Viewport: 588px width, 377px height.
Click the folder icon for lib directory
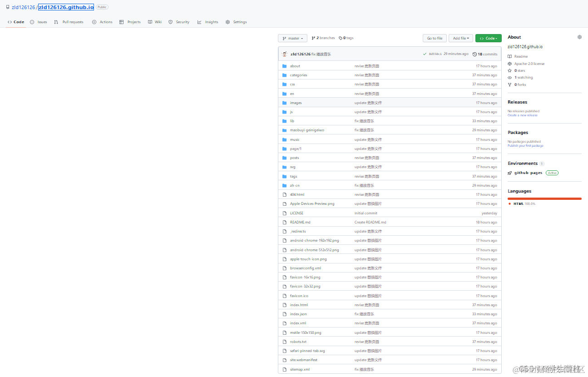click(x=284, y=121)
